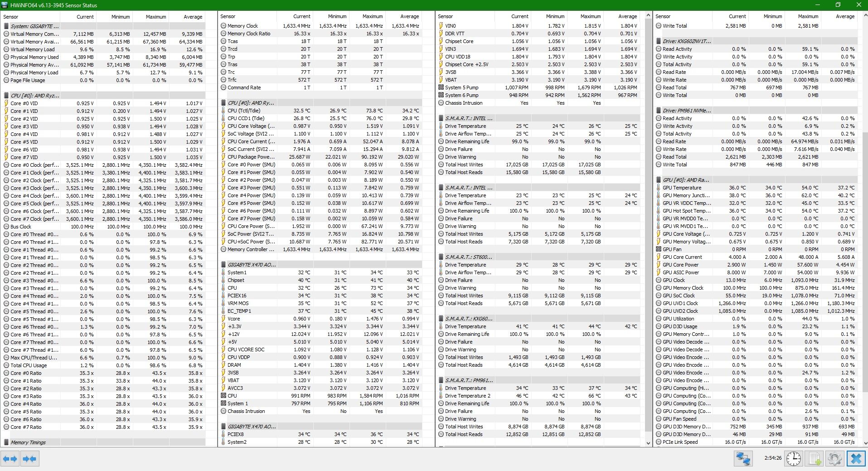
Task: Select the Chipset Core +2.5V row
Action: point(538,64)
